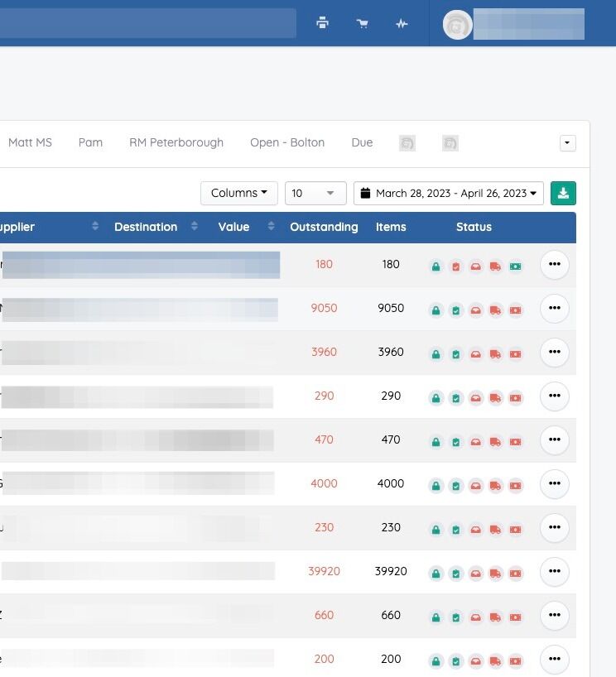Click the lock status icon in row 180
The height and width of the screenshot is (677, 616).
click(436, 266)
